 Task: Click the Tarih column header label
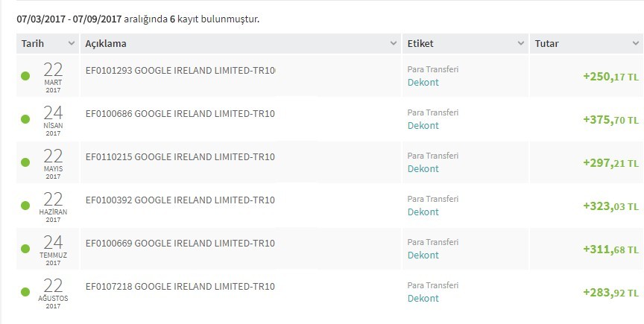33,43
